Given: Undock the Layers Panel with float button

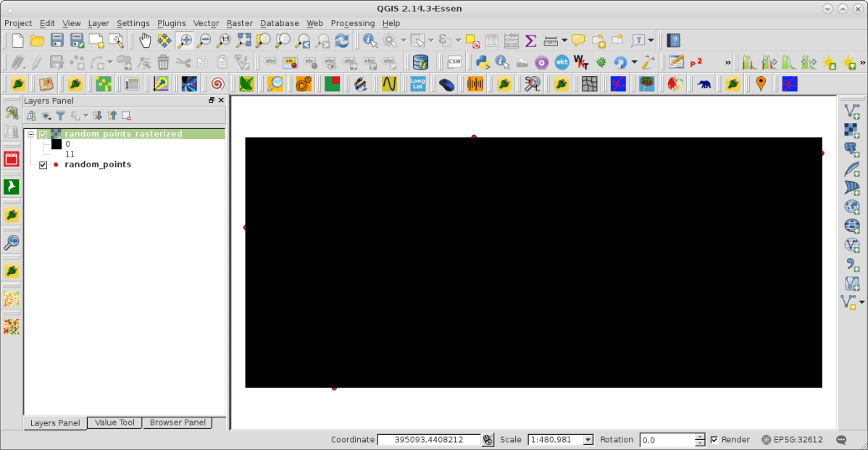Looking at the screenshot, I should (x=212, y=100).
